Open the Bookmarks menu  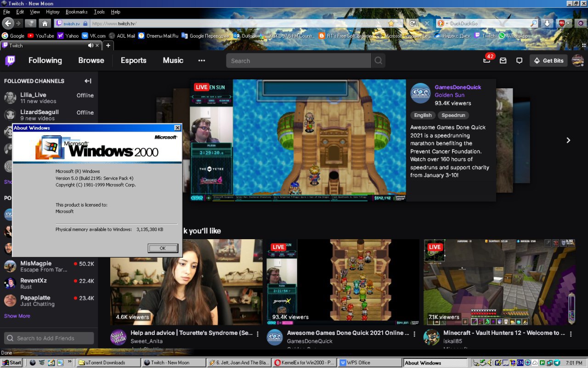(x=76, y=12)
